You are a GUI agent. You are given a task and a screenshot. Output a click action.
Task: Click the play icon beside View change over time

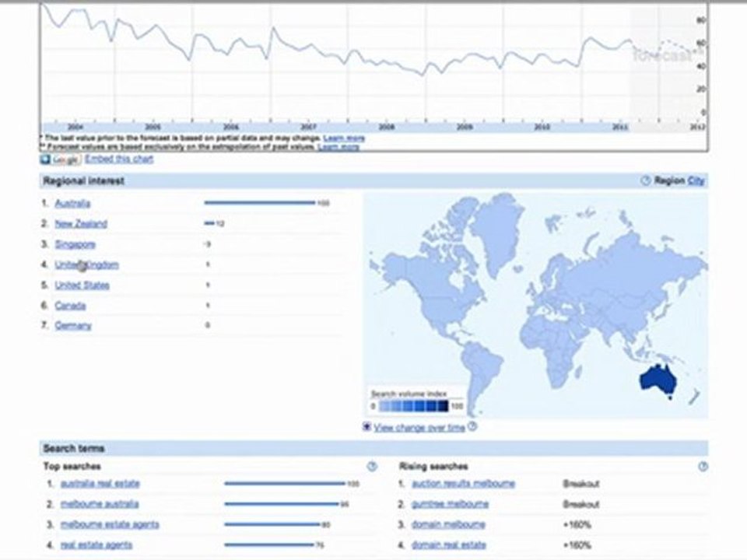[366, 427]
